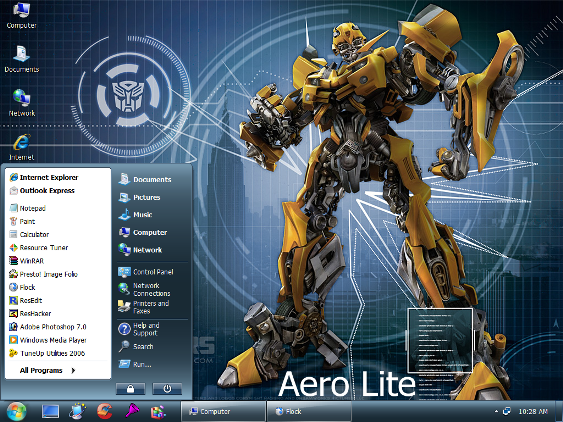Launch ResEdit from the start menu
563x422 pixels.
pos(25,300)
